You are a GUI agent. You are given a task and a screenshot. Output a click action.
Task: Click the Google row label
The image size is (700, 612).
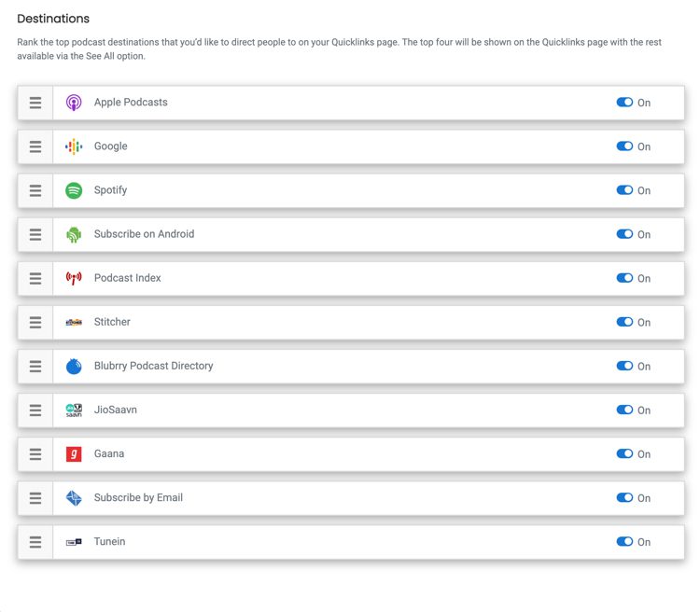(111, 146)
